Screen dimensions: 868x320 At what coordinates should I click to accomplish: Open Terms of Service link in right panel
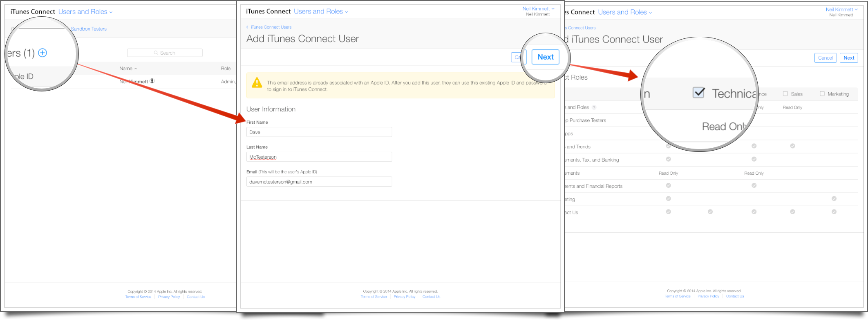pyautogui.click(x=678, y=296)
